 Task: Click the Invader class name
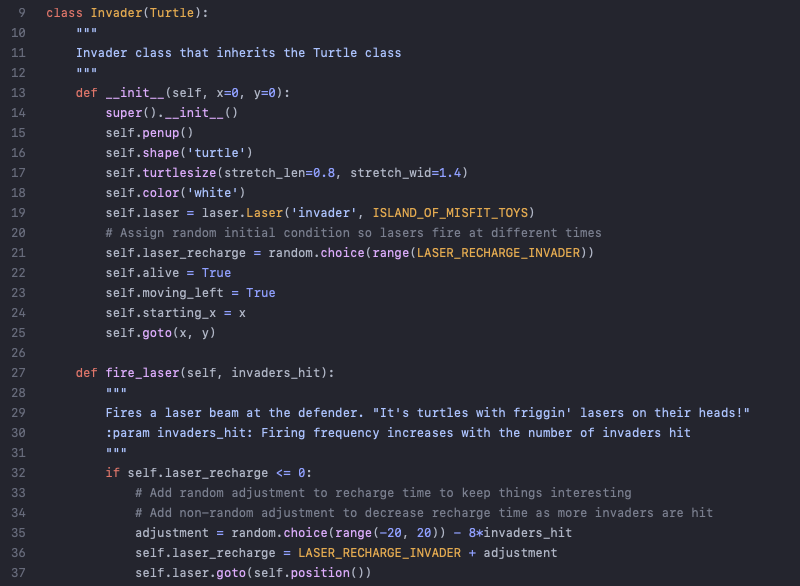pos(116,13)
